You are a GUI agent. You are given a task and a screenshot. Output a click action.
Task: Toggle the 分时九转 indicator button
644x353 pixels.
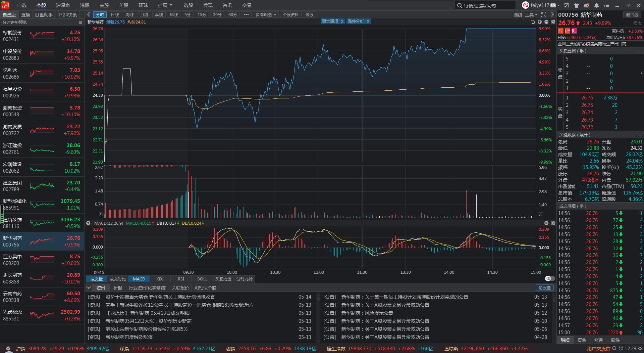point(245,279)
